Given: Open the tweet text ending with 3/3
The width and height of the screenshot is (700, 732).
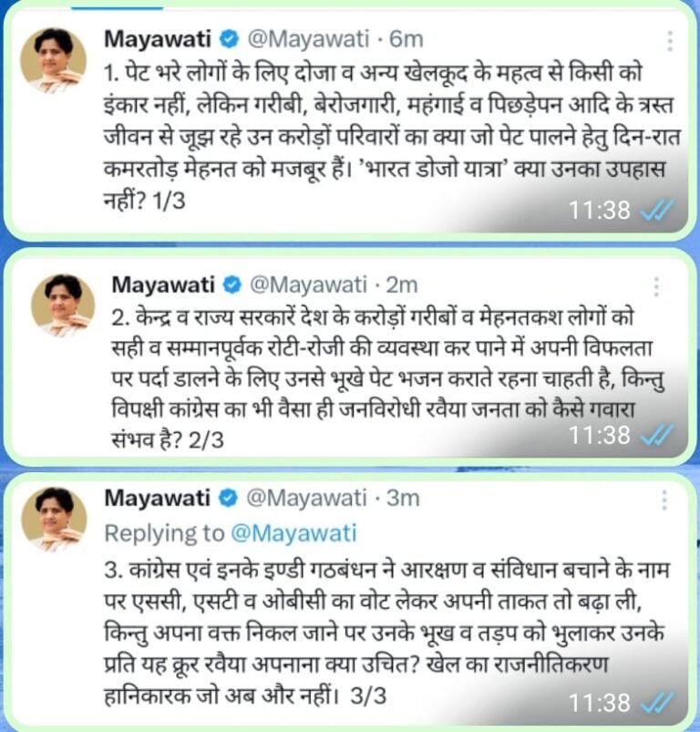Looking at the screenshot, I should point(387,633).
